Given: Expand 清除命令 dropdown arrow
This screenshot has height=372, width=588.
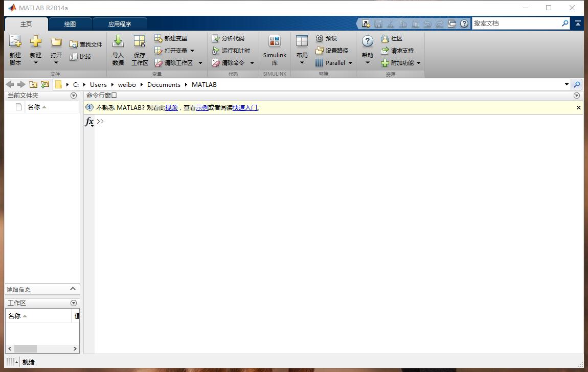Looking at the screenshot, I should (252, 63).
